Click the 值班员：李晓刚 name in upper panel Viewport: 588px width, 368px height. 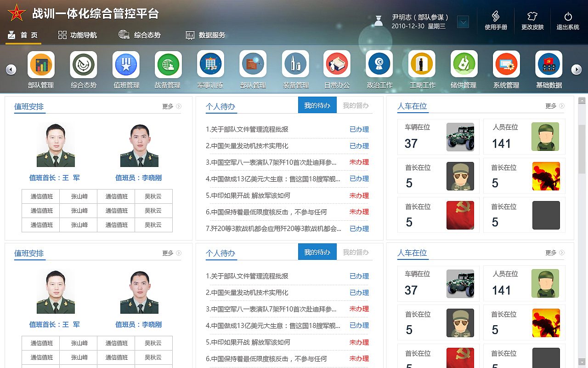(139, 178)
